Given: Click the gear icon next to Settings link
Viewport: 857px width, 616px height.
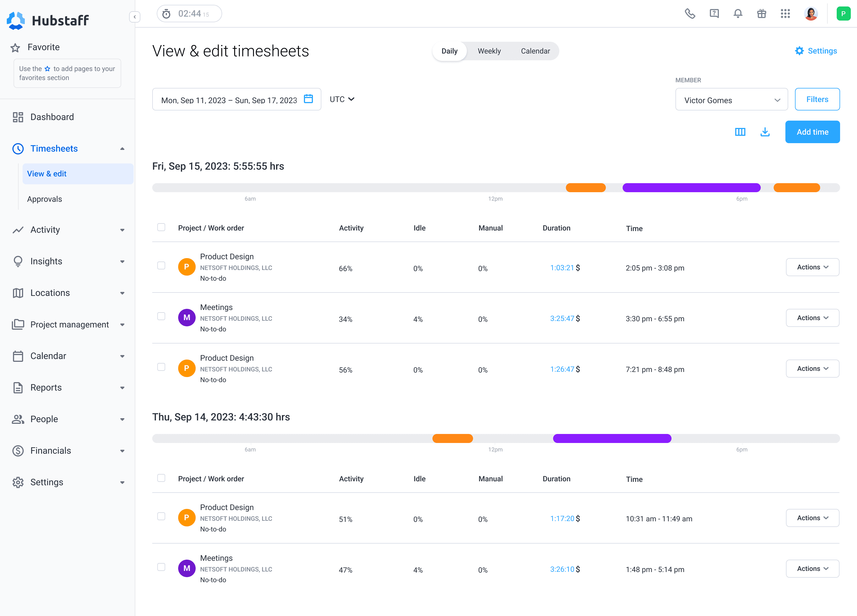Looking at the screenshot, I should pyautogui.click(x=799, y=51).
